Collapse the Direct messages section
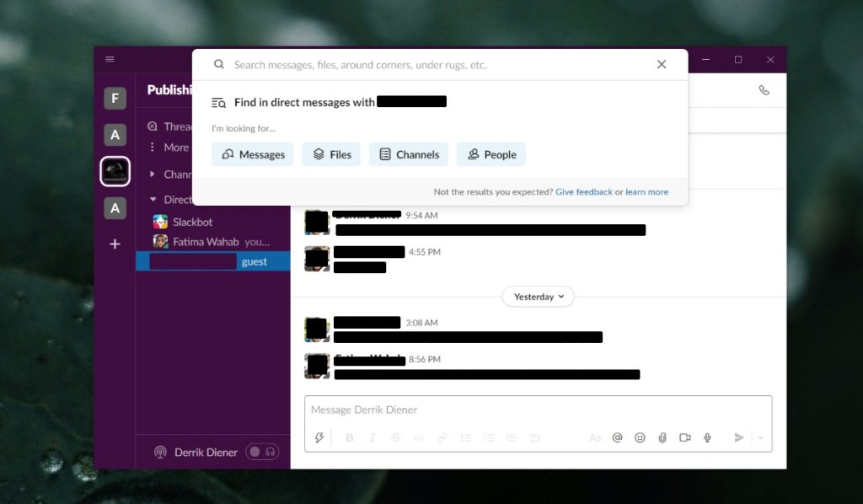 pyautogui.click(x=154, y=200)
